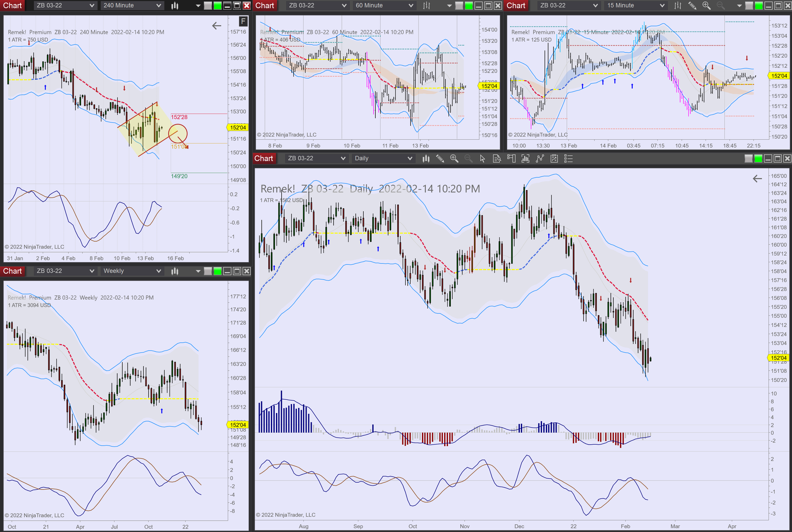
Task: Open the Properties list icon in the Daily chart
Action: coord(568,158)
